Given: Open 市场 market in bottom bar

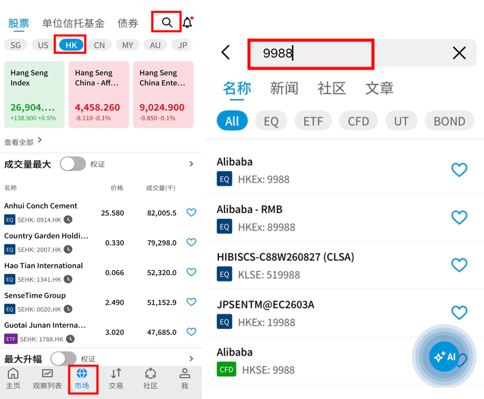Looking at the screenshot, I should click(x=82, y=379).
